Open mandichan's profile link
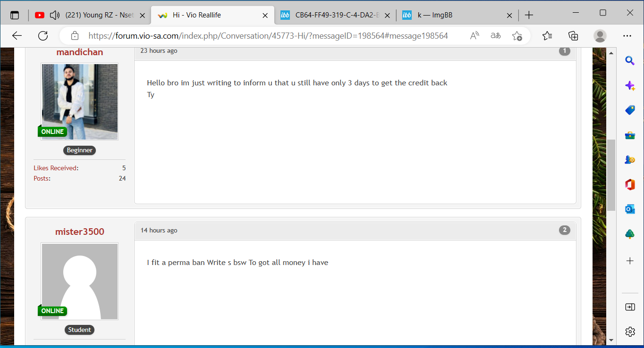 point(80,52)
